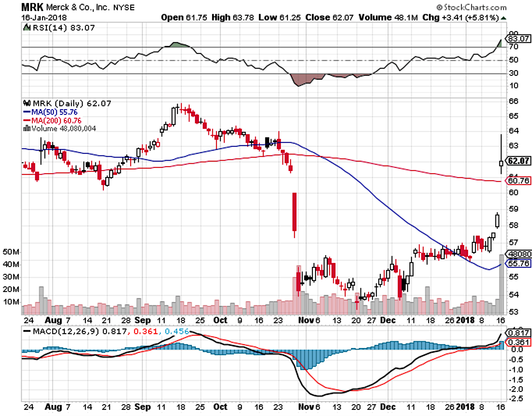The image size is (532, 416).
Task: Click the MACD(12,26,9) 0.817 legend label
Action: [80, 331]
